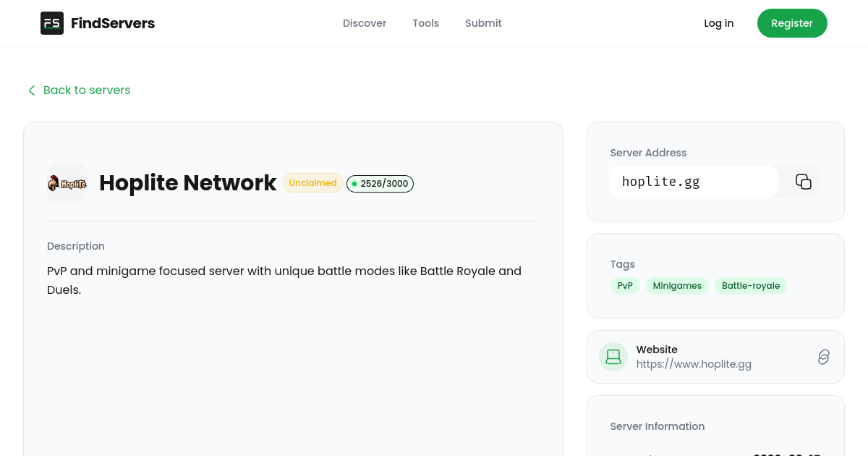Open the Submit menu item
Viewport: 868px width, 456px height.
click(483, 23)
